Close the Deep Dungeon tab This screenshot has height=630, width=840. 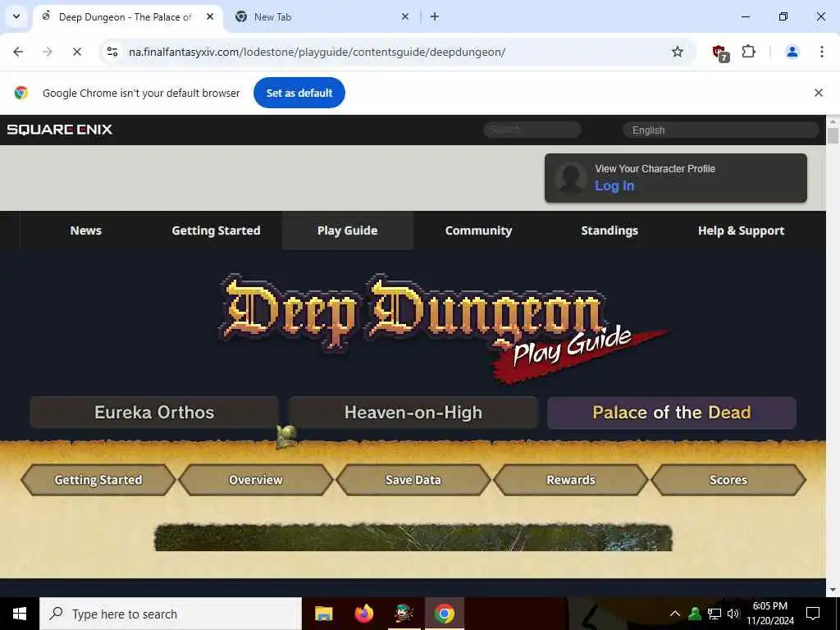210,16
